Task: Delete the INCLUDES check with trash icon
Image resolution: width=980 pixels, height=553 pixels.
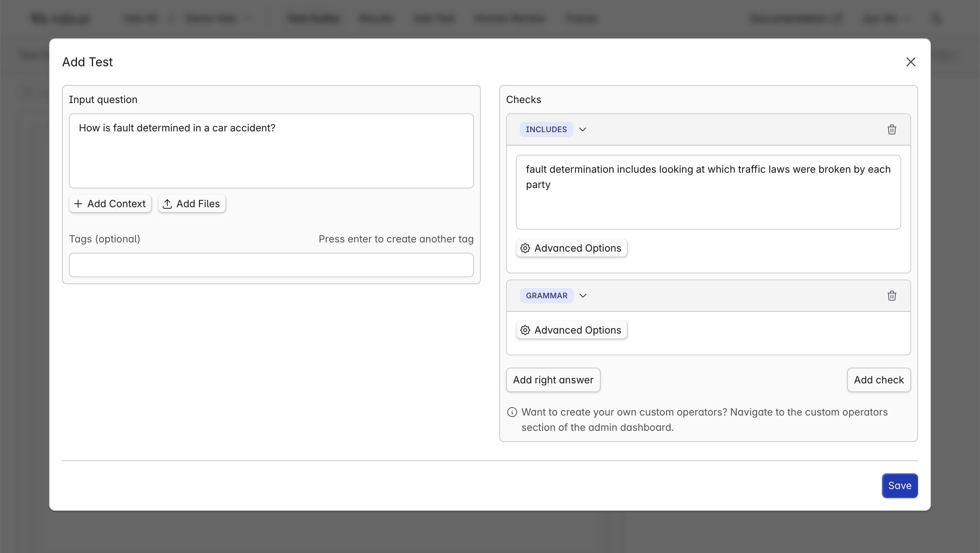Action: pos(892,129)
